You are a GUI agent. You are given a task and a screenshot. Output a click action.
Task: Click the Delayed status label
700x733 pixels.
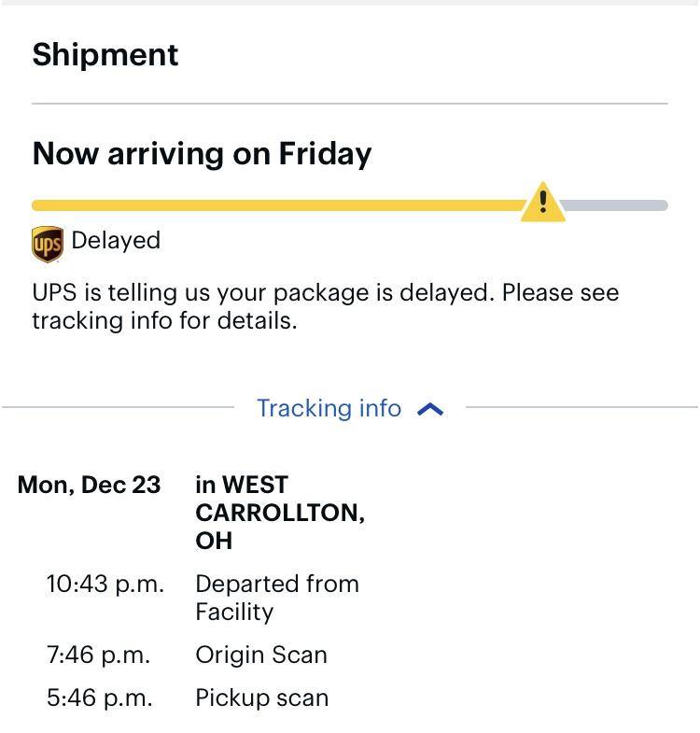116,240
